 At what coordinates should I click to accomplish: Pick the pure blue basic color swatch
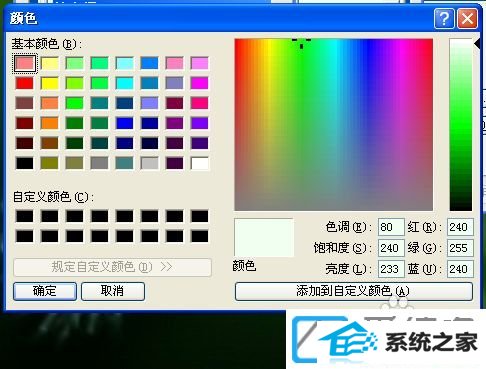pyautogui.click(x=125, y=123)
